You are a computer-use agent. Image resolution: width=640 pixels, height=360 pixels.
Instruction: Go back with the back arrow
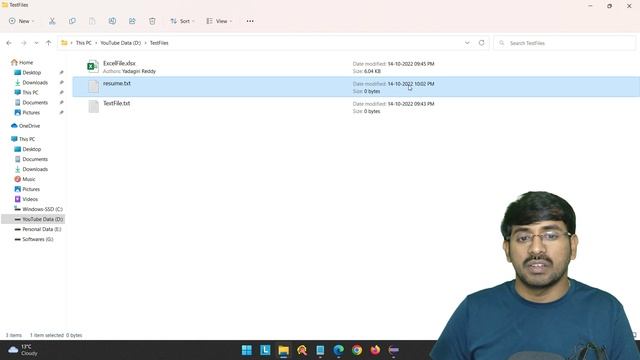[x=9, y=43]
